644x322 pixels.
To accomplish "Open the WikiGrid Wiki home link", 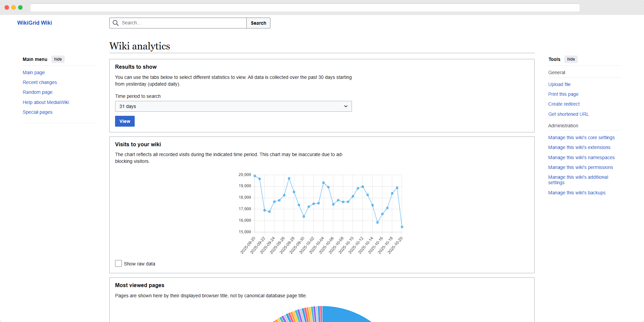I will (35, 23).
